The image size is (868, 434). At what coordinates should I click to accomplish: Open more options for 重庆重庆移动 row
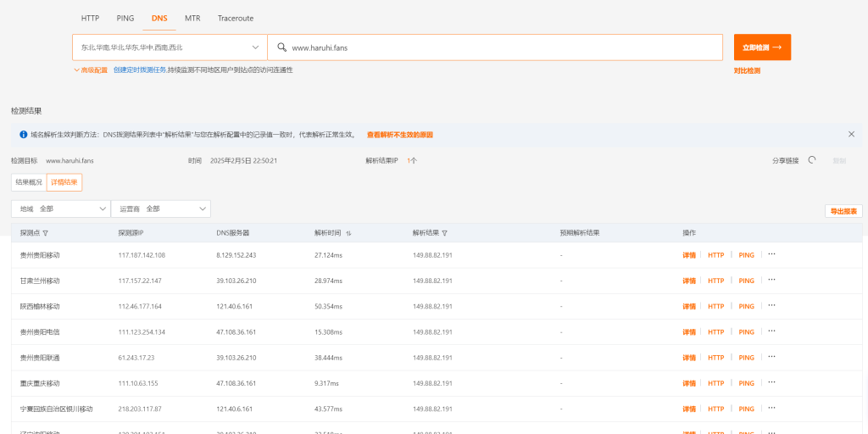click(x=771, y=382)
